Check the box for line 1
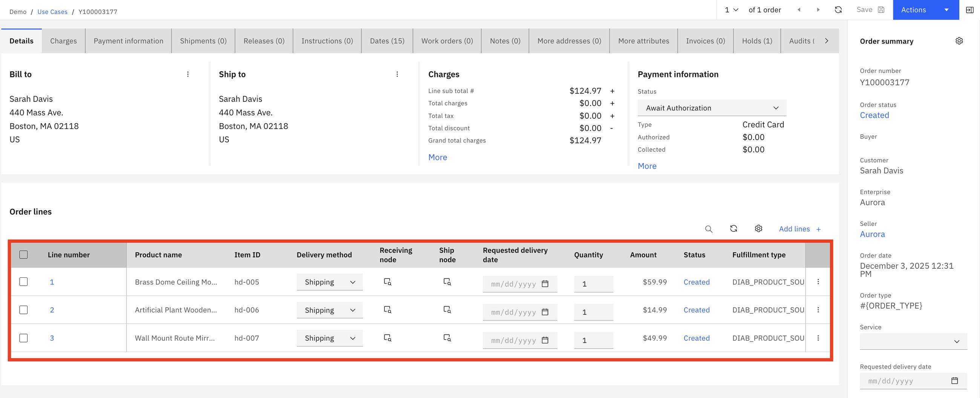Viewport: 980px width, 398px height. coord(24,282)
